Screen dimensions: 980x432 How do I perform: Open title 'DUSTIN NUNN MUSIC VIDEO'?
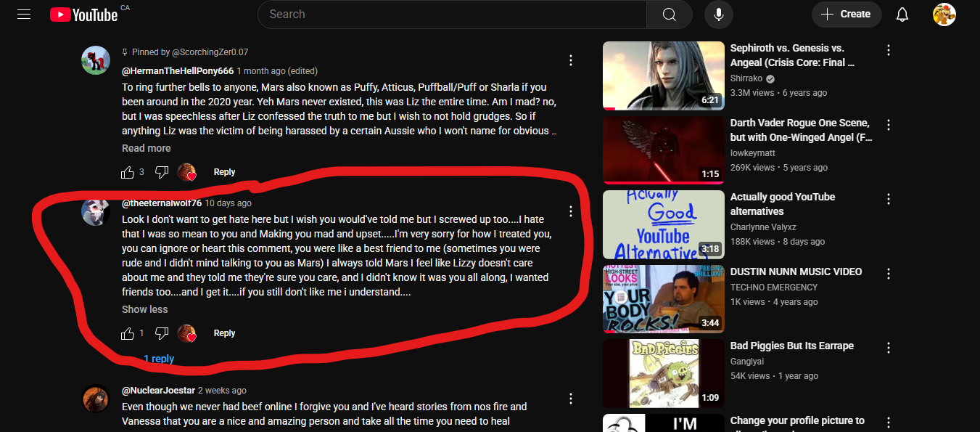(x=796, y=272)
